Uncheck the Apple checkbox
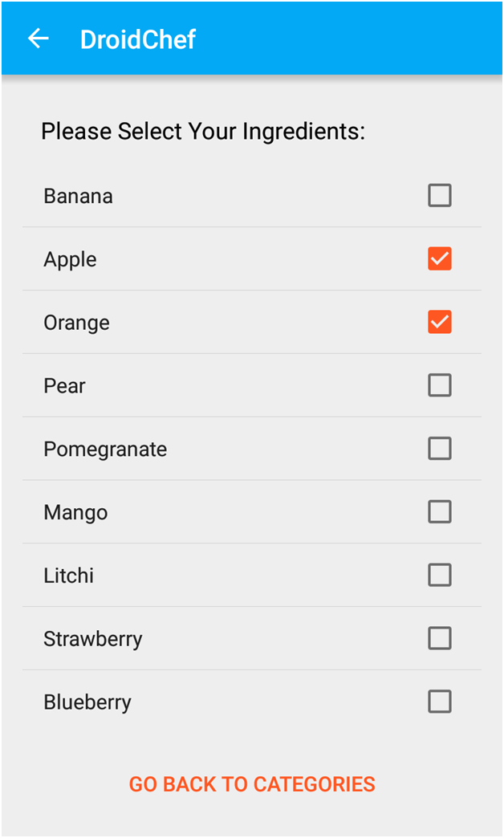Viewport: 504px width, 838px height. [439, 258]
